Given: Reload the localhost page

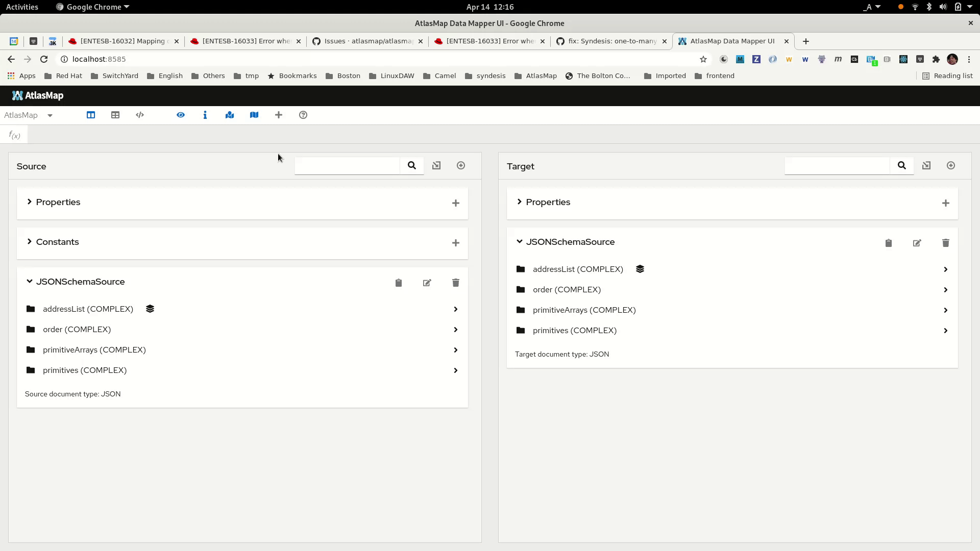Looking at the screenshot, I should click(44, 59).
